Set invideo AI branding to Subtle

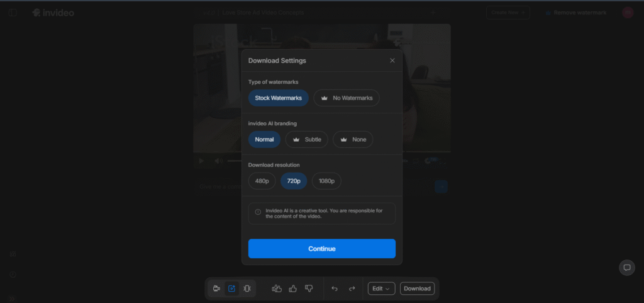(306, 139)
